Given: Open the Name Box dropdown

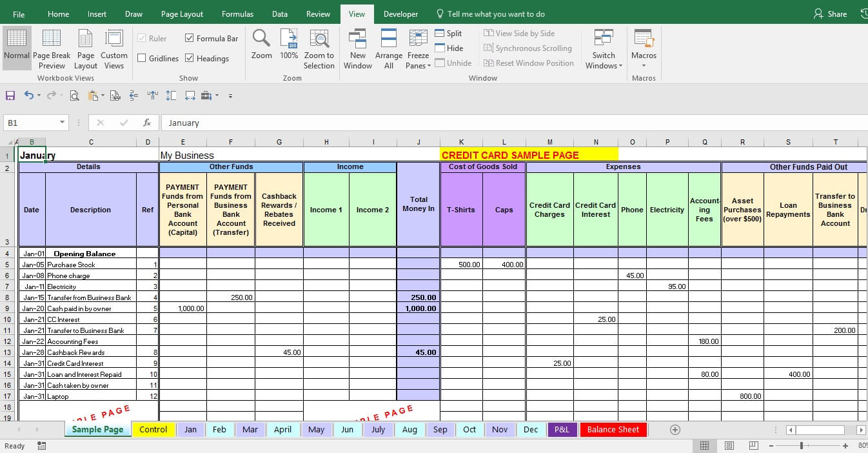Looking at the screenshot, I should click(63, 122).
